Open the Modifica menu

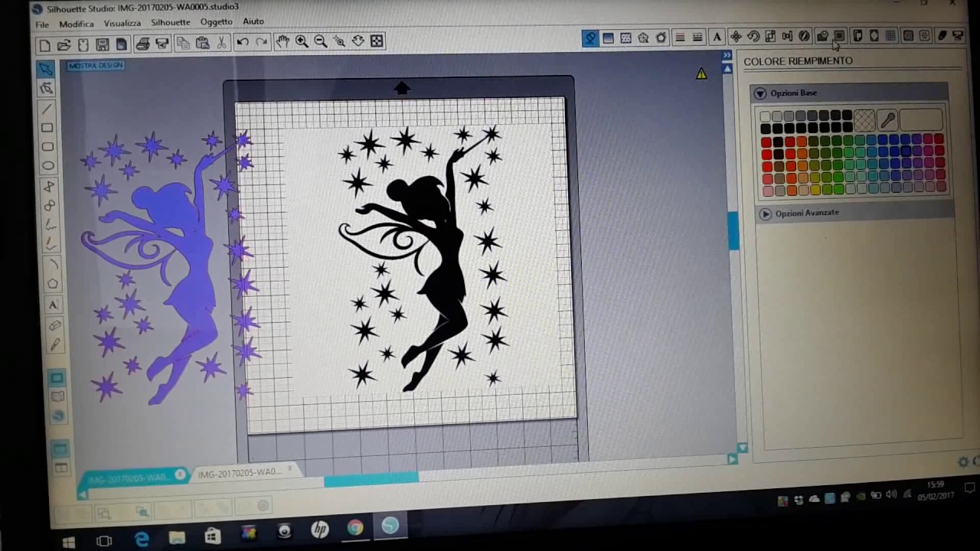click(77, 24)
